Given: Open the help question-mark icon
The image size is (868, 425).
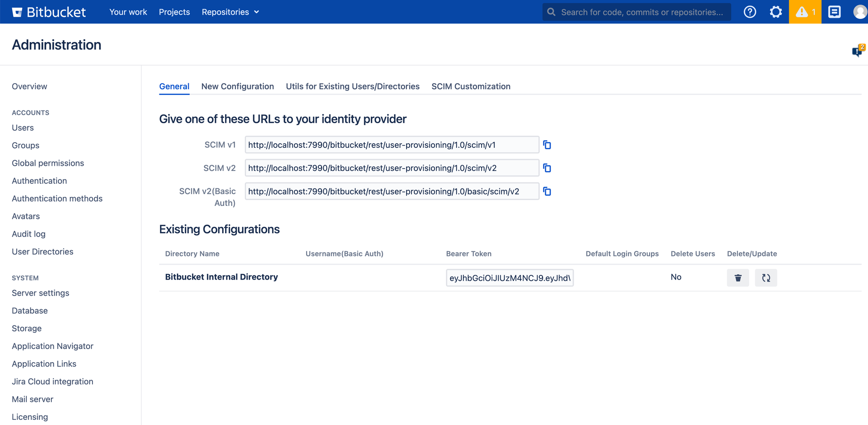Looking at the screenshot, I should click(x=750, y=12).
